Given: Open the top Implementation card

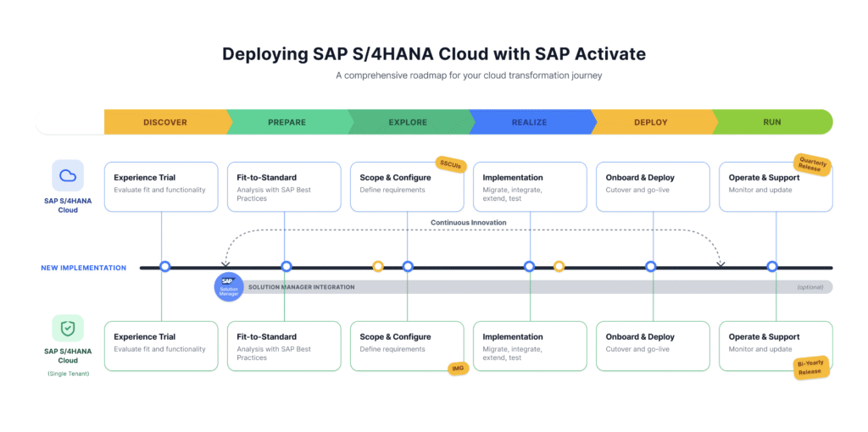Looking at the screenshot, I should coord(531,186).
